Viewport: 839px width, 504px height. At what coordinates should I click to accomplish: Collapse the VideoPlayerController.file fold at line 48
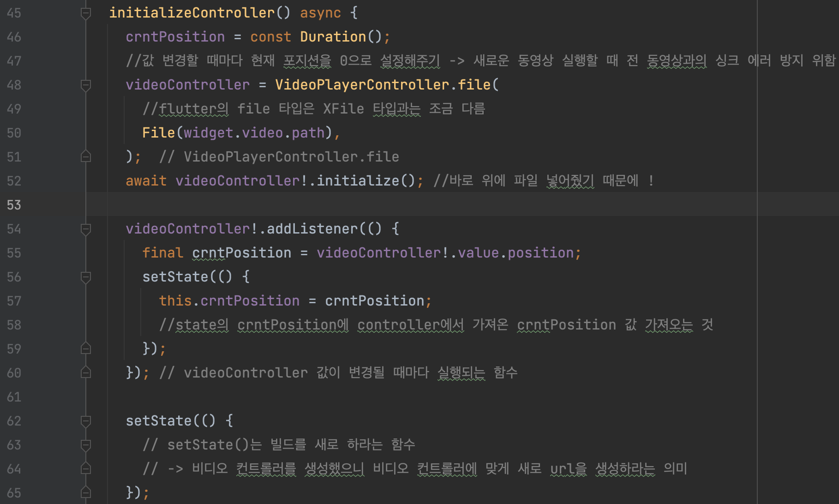(86, 85)
